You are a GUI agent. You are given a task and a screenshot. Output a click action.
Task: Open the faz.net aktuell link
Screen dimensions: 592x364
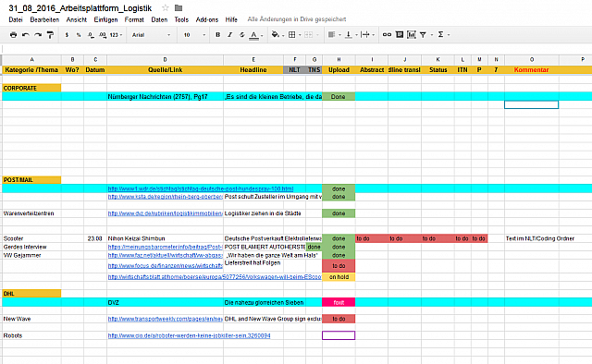click(x=165, y=255)
